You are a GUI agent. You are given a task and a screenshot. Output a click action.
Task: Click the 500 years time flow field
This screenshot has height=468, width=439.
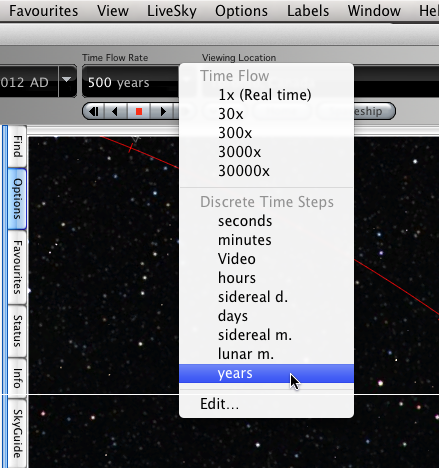[x=131, y=82]
